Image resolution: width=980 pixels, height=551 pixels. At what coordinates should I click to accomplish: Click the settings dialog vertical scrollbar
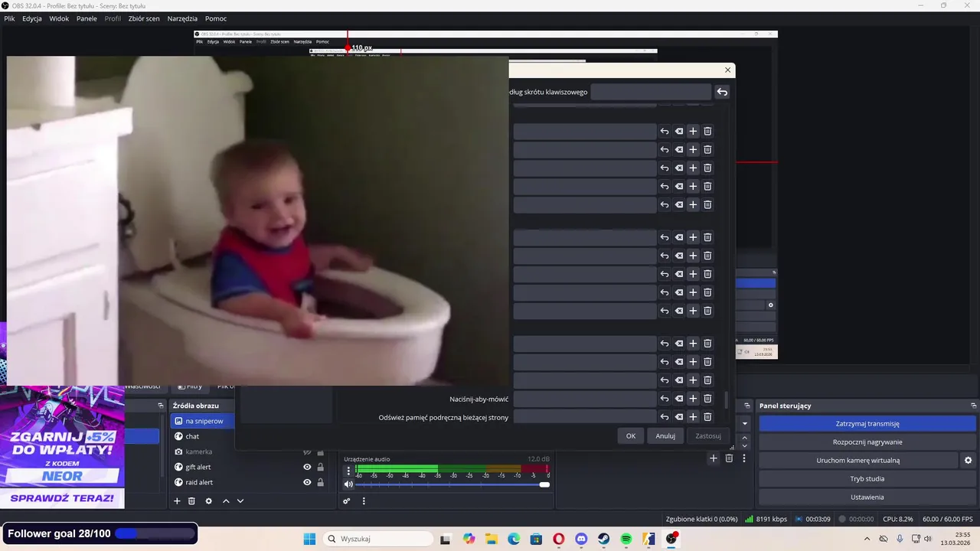pos(727,399)
